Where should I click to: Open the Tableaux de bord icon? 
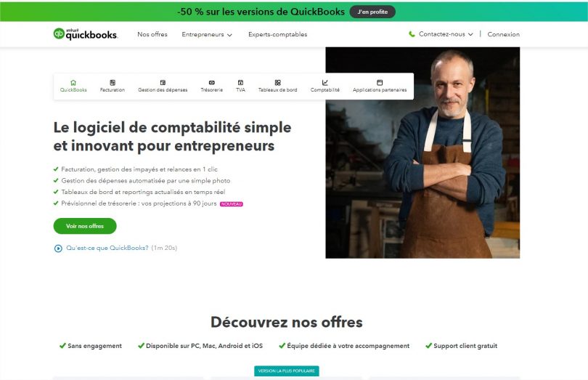click(277, 83)
